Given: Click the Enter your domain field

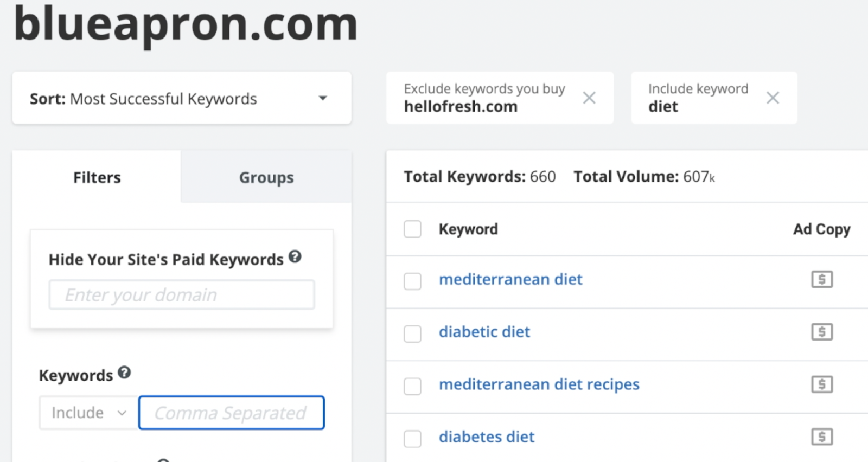Looking at the screenshot, I should point(182,295).
